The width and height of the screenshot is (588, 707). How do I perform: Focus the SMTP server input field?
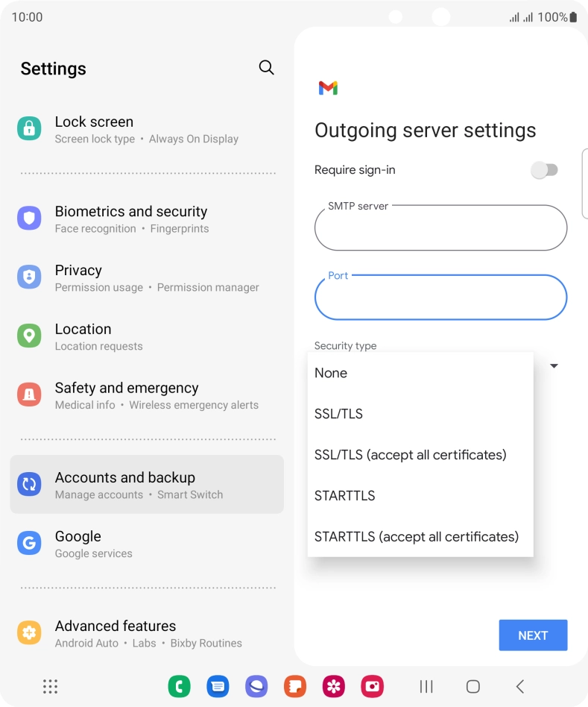point(440,230)
